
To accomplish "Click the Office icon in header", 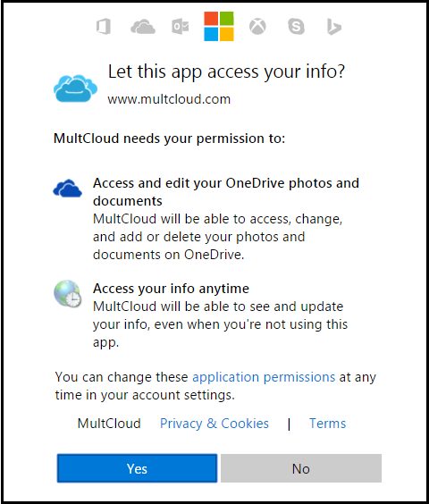I will coord(104,26).
